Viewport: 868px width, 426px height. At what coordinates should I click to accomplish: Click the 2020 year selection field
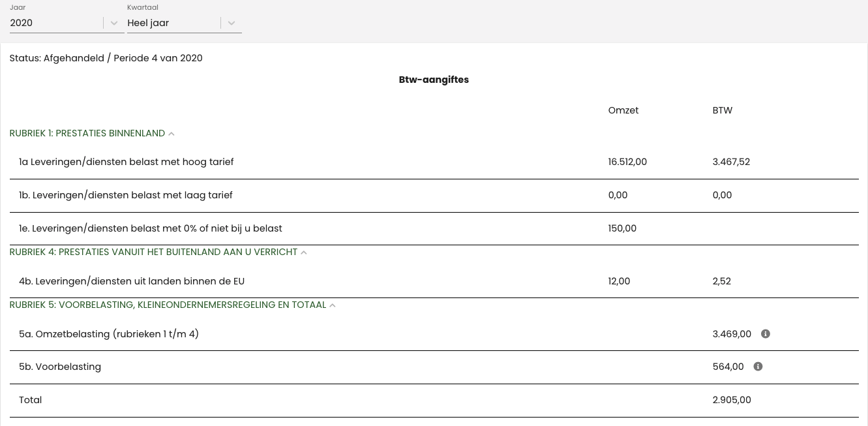[55, 23]
